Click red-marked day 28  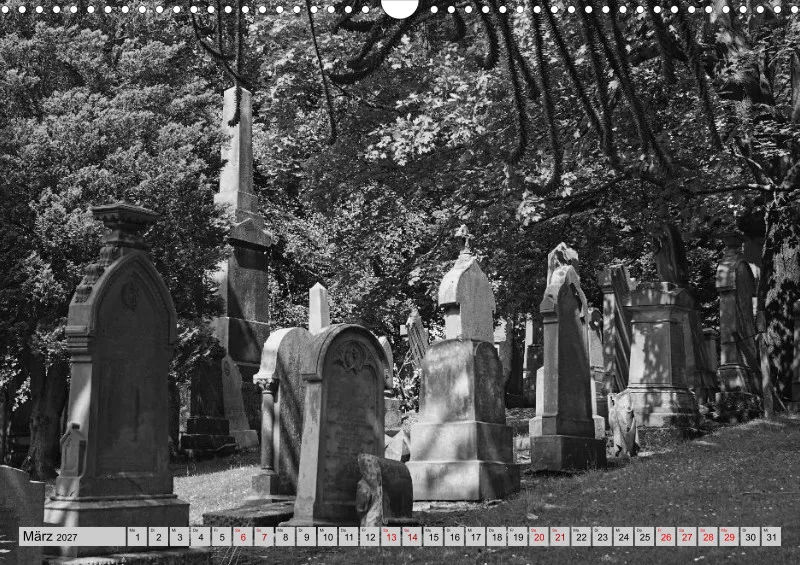[708, 537]
